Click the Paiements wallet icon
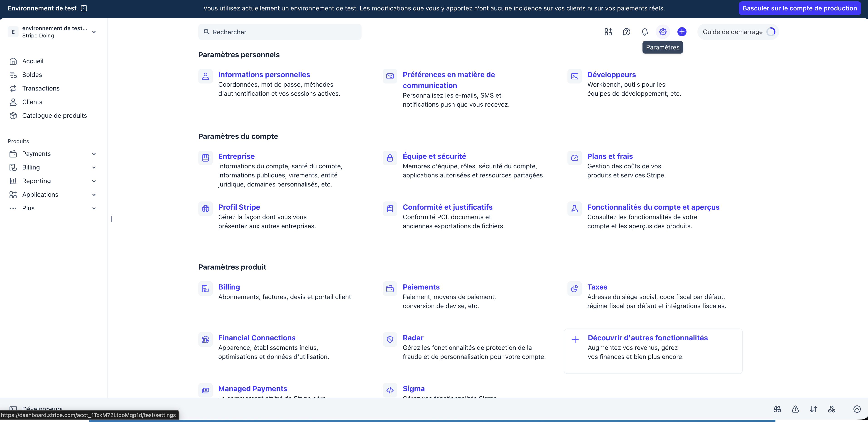 point(390,289)
